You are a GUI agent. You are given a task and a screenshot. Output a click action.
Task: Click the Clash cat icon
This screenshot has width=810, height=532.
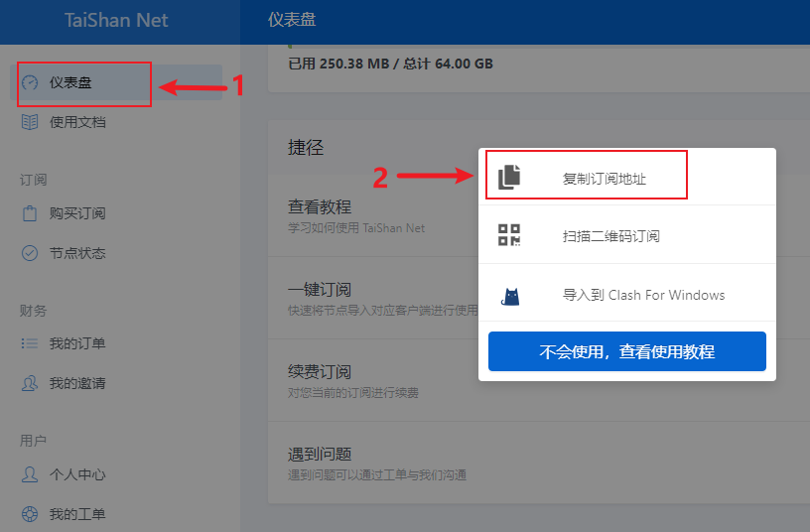click(509, 295)
